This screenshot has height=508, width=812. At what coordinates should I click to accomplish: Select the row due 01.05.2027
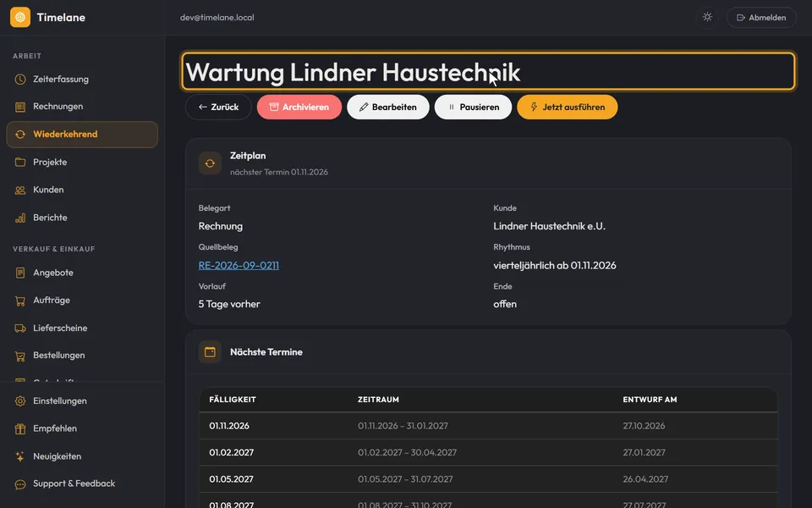pos(488,479)
